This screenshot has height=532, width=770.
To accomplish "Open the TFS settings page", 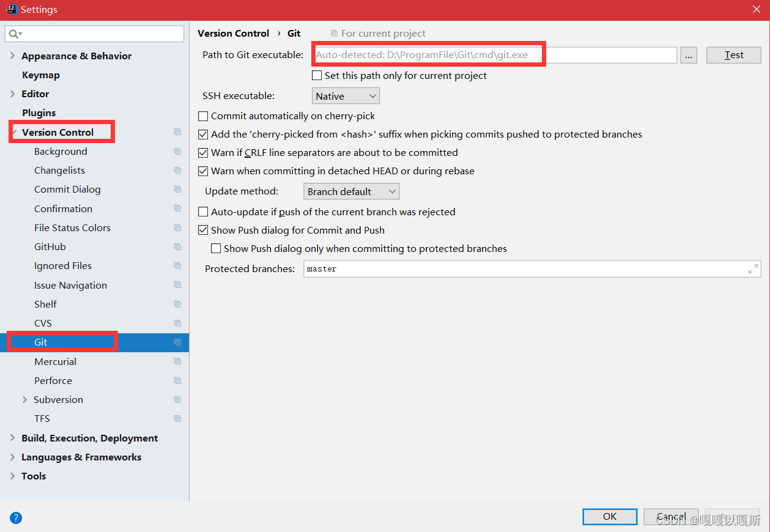I will 42,418.
